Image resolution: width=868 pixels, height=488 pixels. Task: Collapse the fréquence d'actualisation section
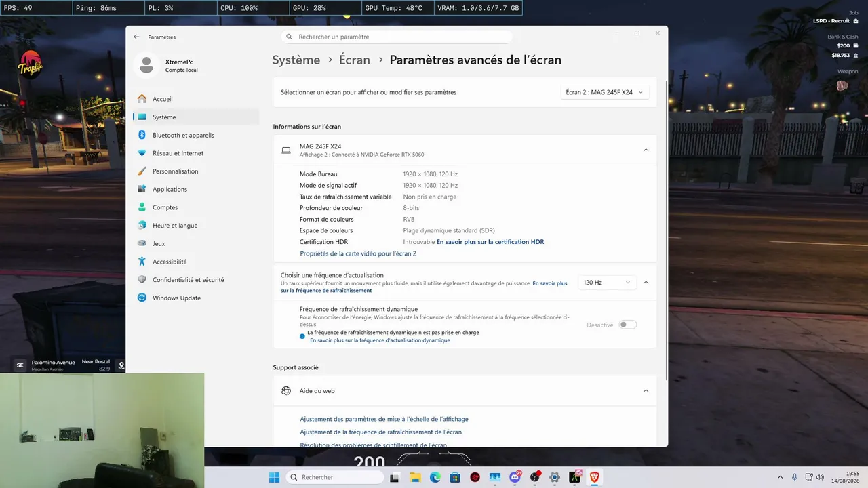click(x=646, y=283)
